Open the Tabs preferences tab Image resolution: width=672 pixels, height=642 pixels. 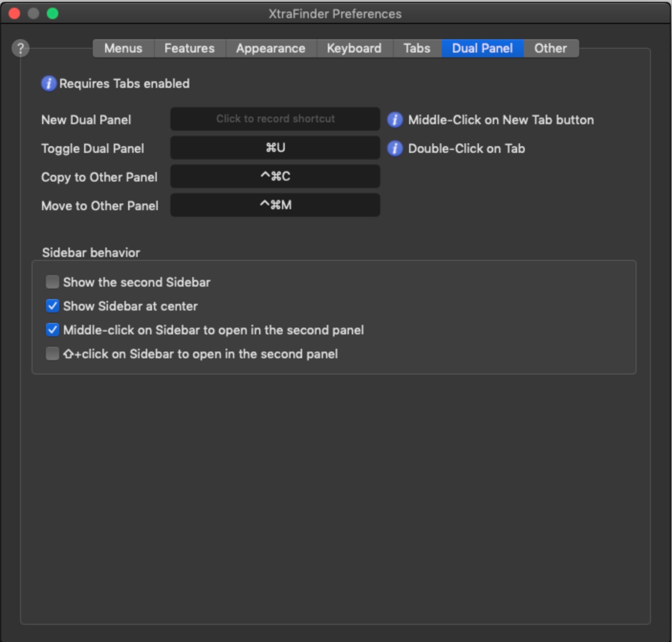[417, 48]
